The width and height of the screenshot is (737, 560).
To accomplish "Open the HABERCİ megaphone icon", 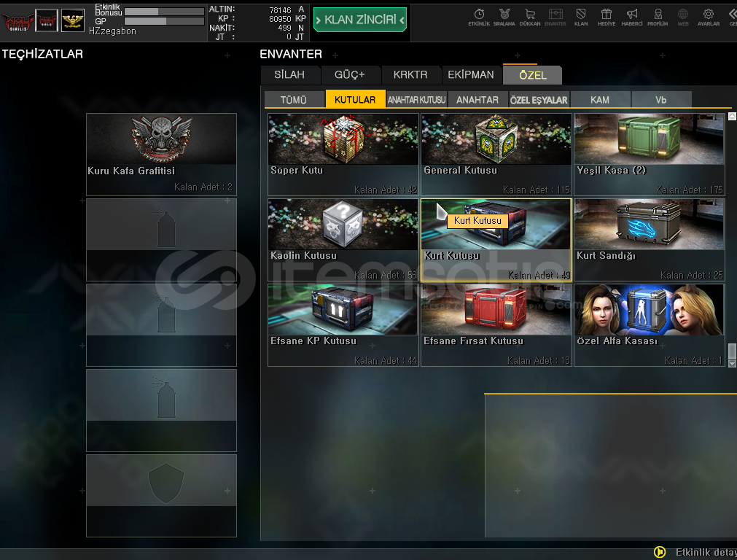I will click(632, 17).
